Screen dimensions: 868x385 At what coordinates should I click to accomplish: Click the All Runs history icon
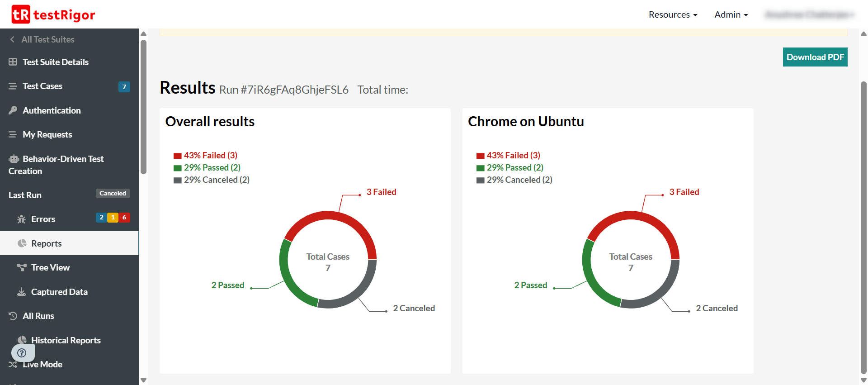pos(13,316)
